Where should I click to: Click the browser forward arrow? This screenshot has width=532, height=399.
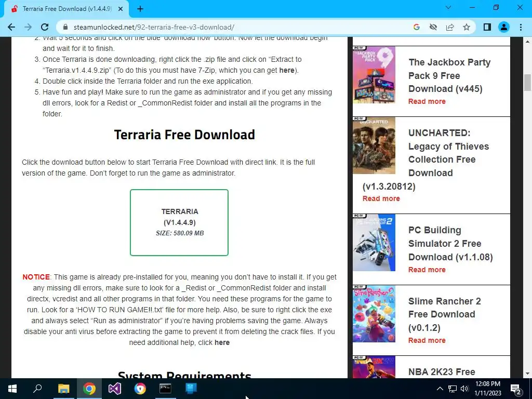[28, 27]
